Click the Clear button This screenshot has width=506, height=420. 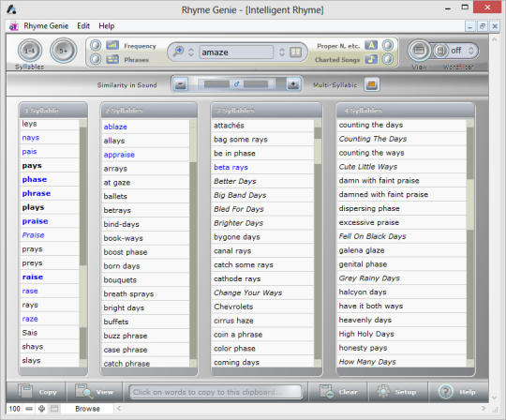tap(338, 392)
